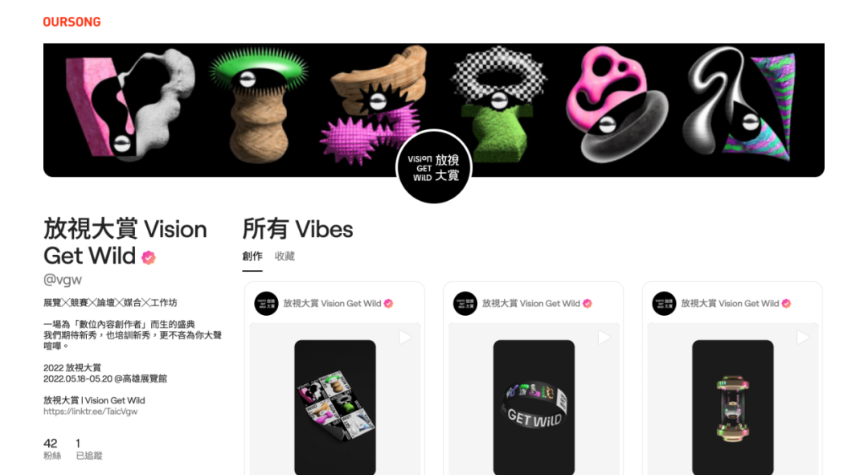
Task: Play the first Vibe via its play icon
Action: click(405, 337)
